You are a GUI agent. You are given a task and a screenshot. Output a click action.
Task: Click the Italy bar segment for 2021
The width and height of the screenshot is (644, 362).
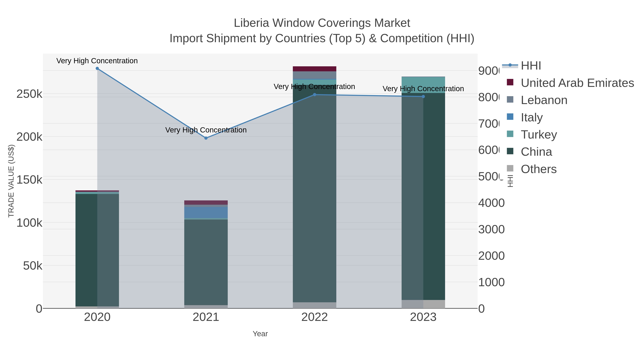(206, 213)
